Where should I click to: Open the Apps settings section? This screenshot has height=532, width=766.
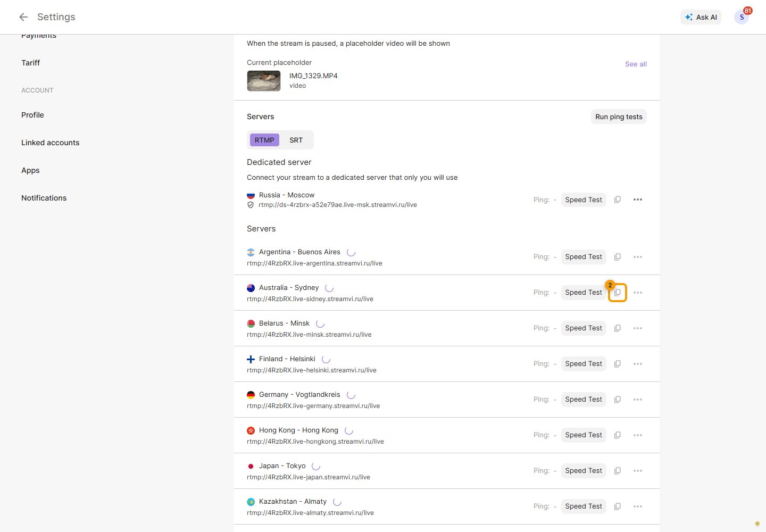[x=30, y=170]
